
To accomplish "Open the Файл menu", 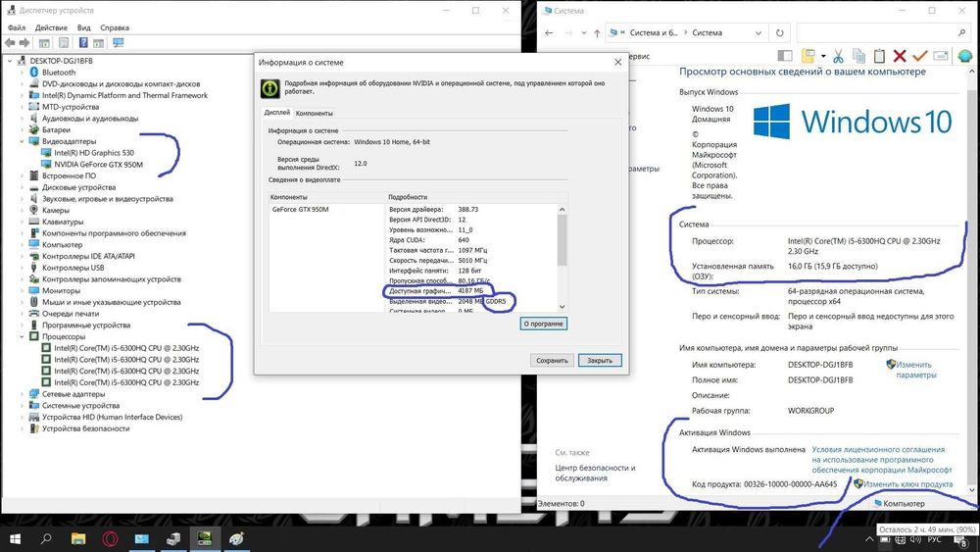I will click(x=17, y=27).
